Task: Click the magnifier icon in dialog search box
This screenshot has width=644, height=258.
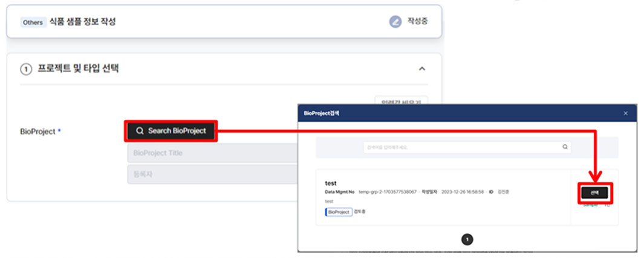Action: [x=565, y=147]
